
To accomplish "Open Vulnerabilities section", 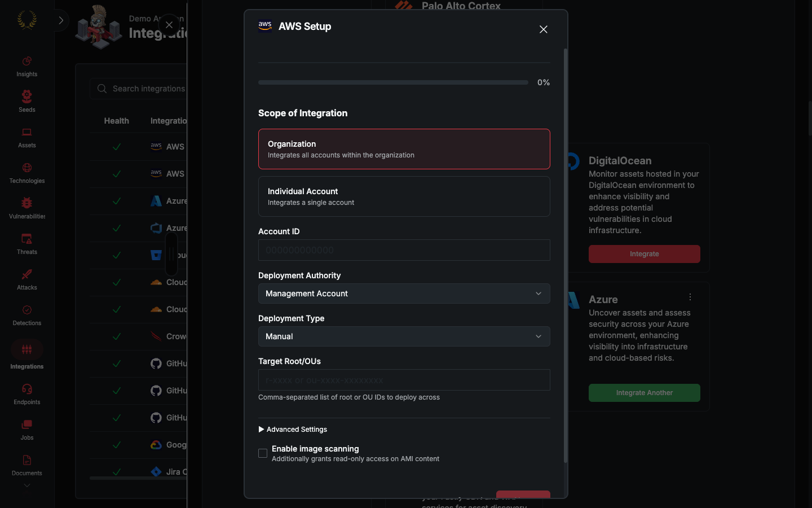I will click(x=27, y=209).
